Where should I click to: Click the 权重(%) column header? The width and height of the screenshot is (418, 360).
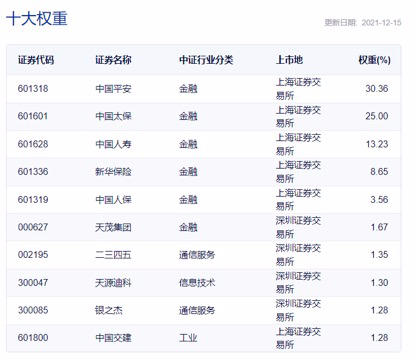(x=374, y=60)
